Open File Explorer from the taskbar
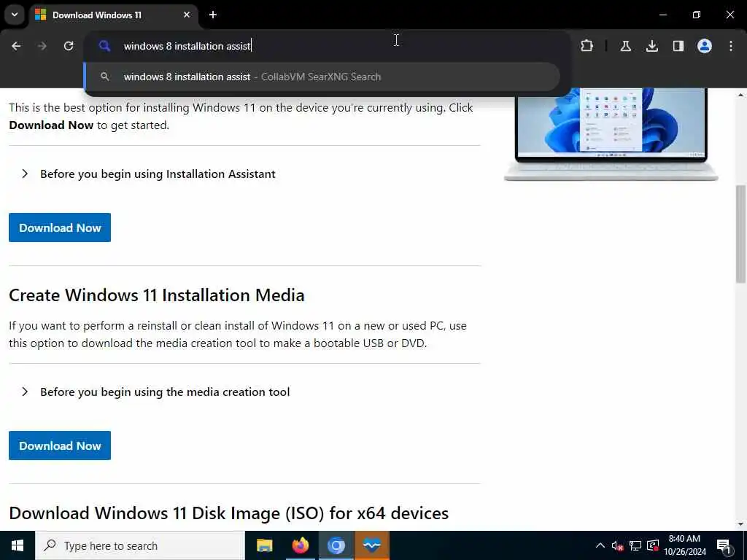Screen dimensions: 747x560 tap(264, 545)
